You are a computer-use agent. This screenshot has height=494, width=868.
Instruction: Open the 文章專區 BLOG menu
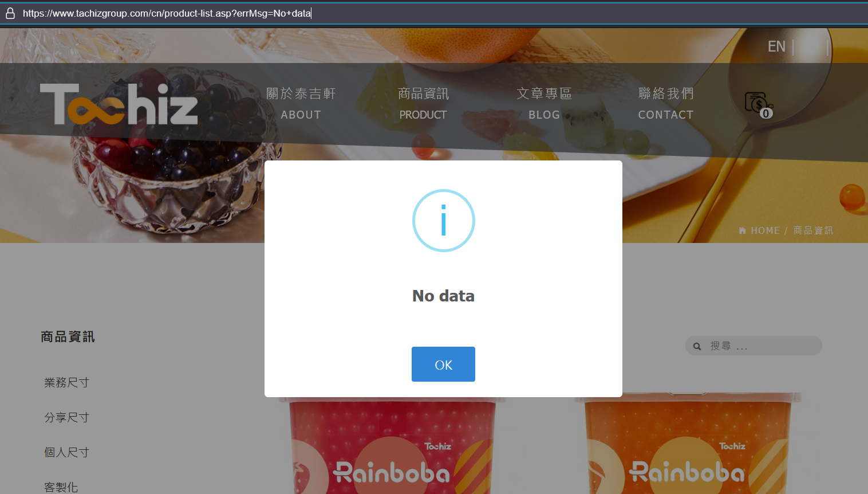pyautogui.click(x=544, y=104)
